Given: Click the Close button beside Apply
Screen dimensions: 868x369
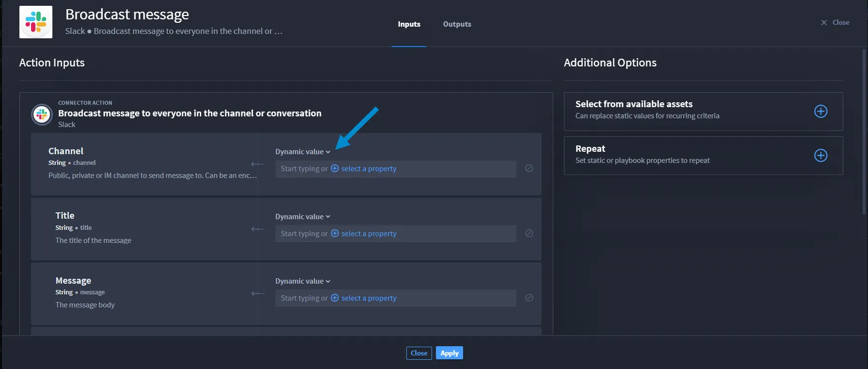Looking at the screenshot, I should (x=419, y=353).
